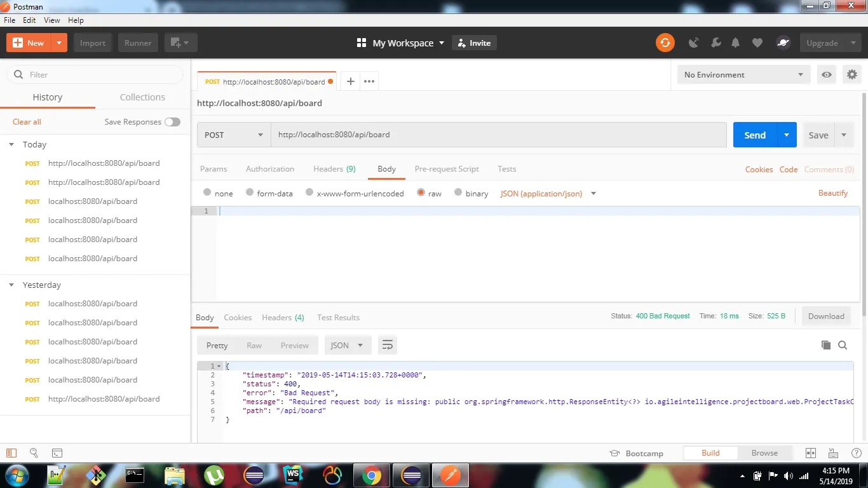Open the Edit menu
This screenshot has height=488, width=868.
(x=29, y=20)
